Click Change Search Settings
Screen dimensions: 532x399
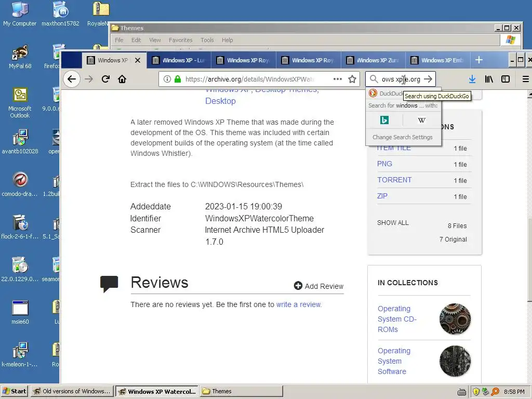[x=403, y=137]
